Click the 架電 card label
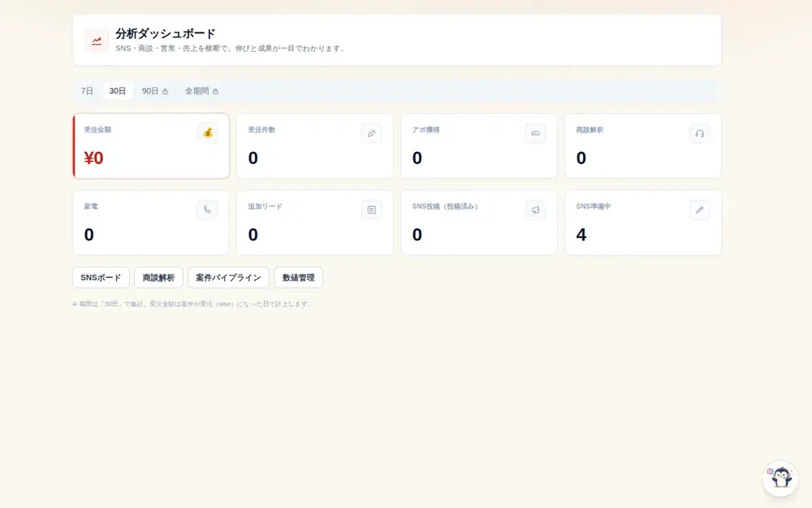812x508 pixels. pos(91,206)
